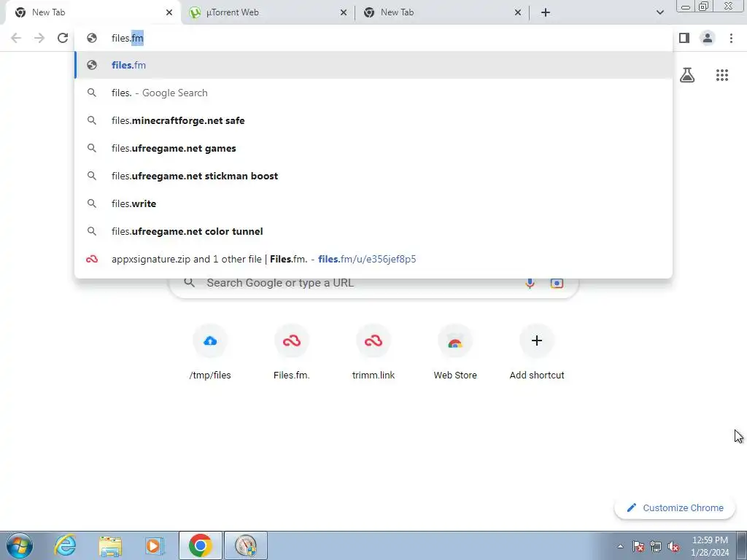Click the Customize Chrome button
The image size is (747, 560).
(x=675, y=508)
